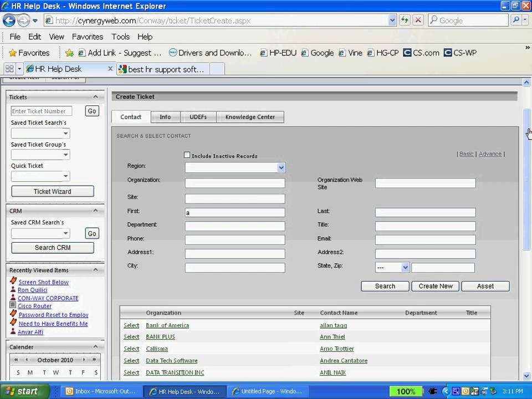
Task: Open the Favorites menu
Action: (88, 37)
